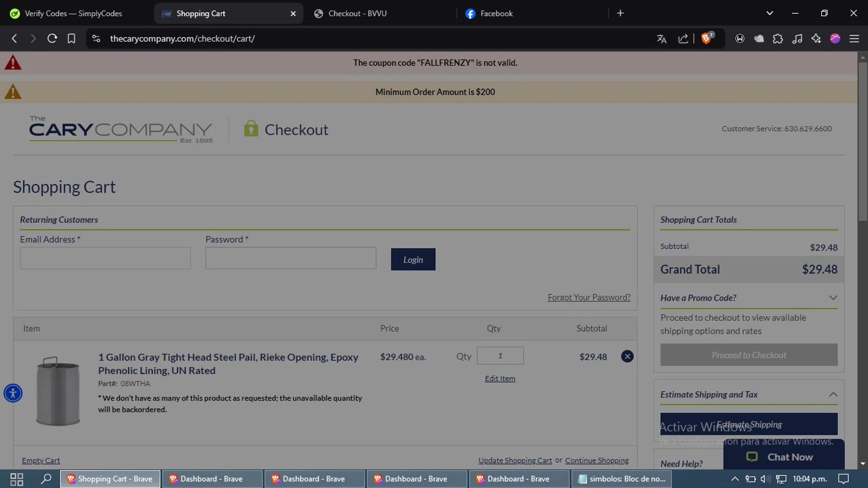Open the Windows notification center
Screen dimensions: 868x488
[844, 479]
